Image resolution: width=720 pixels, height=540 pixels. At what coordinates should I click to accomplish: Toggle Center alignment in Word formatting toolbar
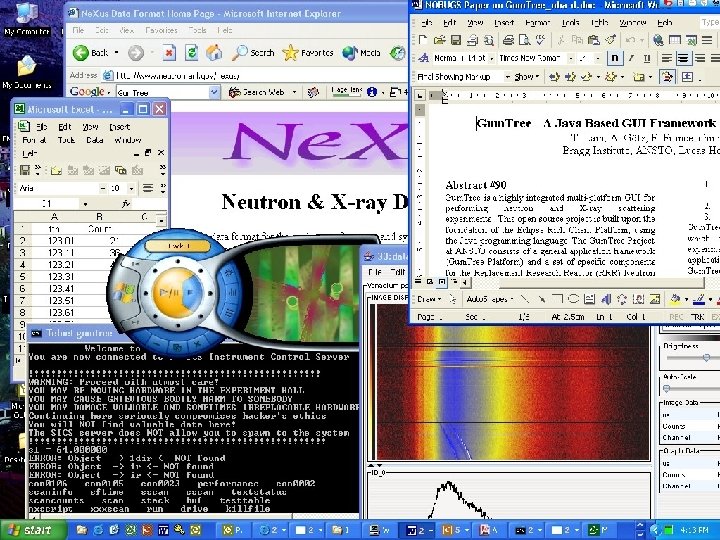[683, 58]
